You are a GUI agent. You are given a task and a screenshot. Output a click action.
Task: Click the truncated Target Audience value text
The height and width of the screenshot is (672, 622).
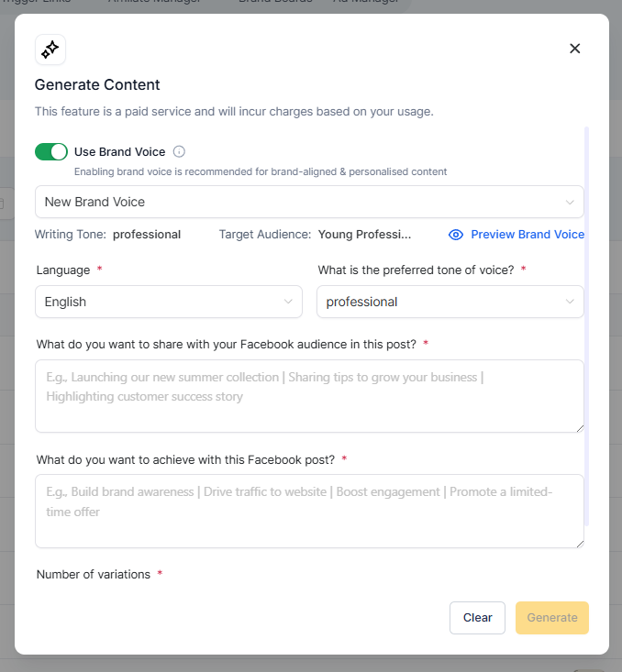pos(364,235)
